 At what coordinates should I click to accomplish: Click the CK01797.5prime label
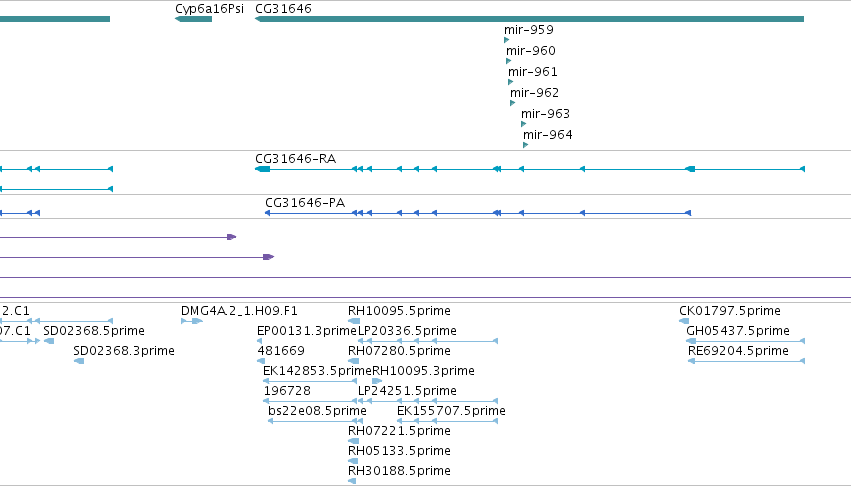[730, 311]
